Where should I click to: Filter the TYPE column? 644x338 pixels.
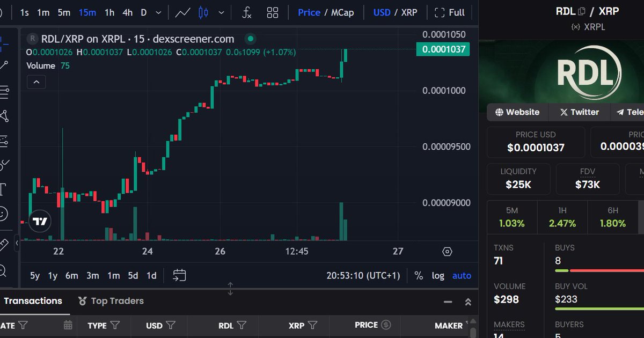(115, 325)
